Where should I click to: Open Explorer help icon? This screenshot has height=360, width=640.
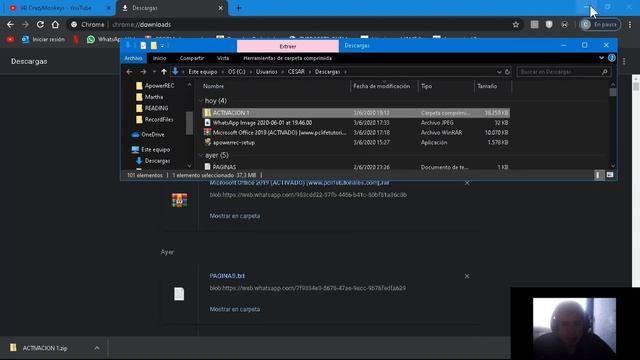point(611,58)
